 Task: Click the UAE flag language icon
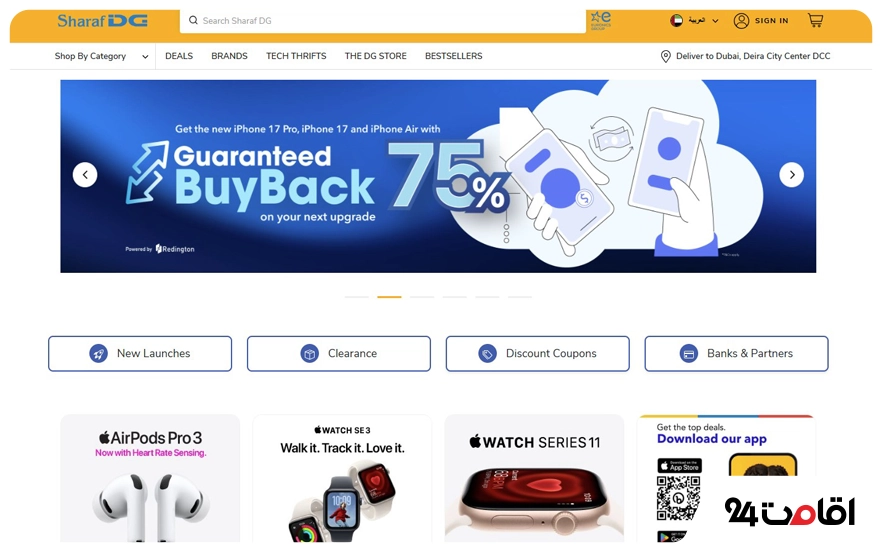676,21
